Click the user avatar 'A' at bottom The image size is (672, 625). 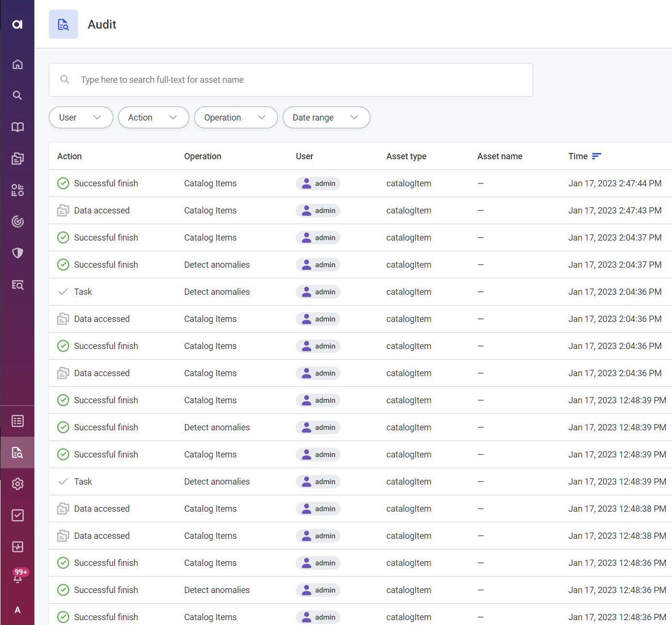click(17, 610)
